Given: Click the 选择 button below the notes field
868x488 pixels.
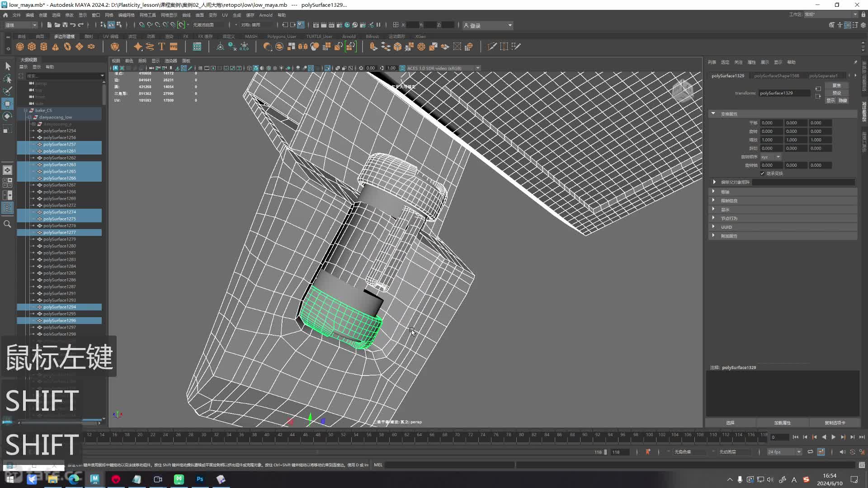Looking at the screenshot, I should point(730,423).
